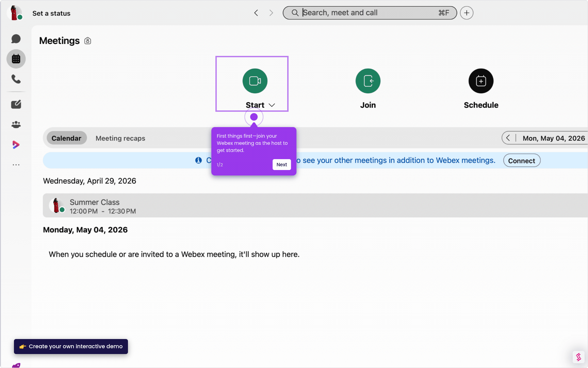Open the Vidcast play-arrow sidebar icon

point(16,144)
